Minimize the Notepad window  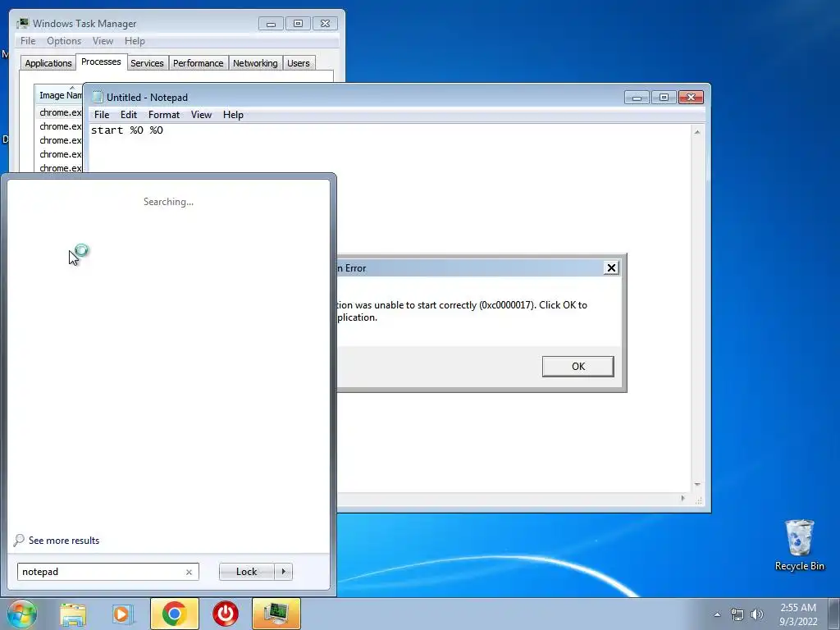(637, 98)
